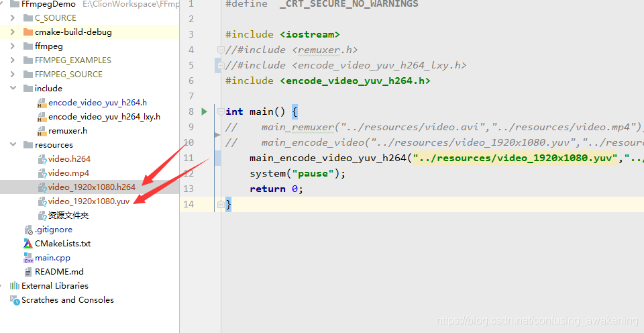The image size is (644, 333).
Task: Click the file icon of 资源文件夹
Action: tap(42, 216)
